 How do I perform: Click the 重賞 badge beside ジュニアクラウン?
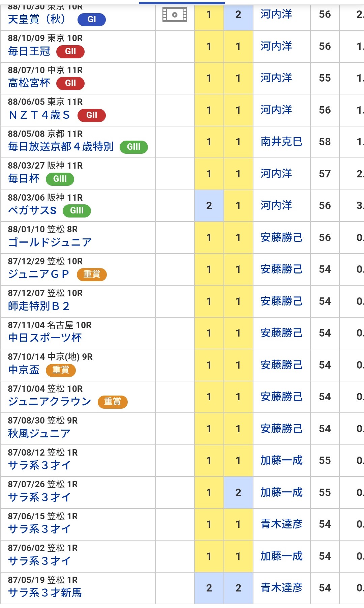click(x=112, y=402)
